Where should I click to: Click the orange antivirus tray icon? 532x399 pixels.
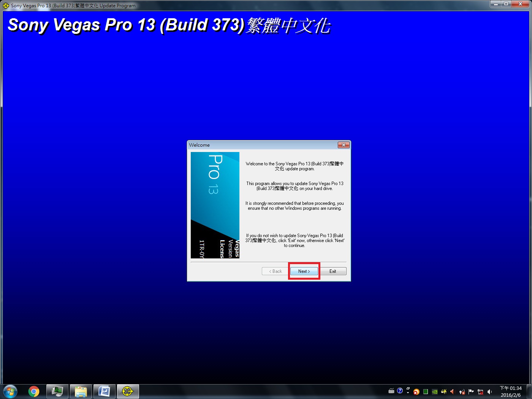[x=416, y=392]
